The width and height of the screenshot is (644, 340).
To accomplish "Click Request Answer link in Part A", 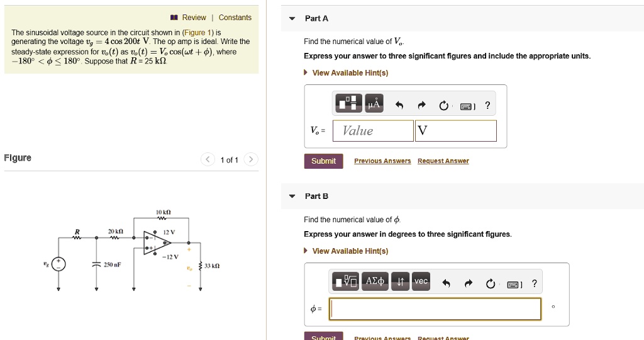I will tap(443, 161).
